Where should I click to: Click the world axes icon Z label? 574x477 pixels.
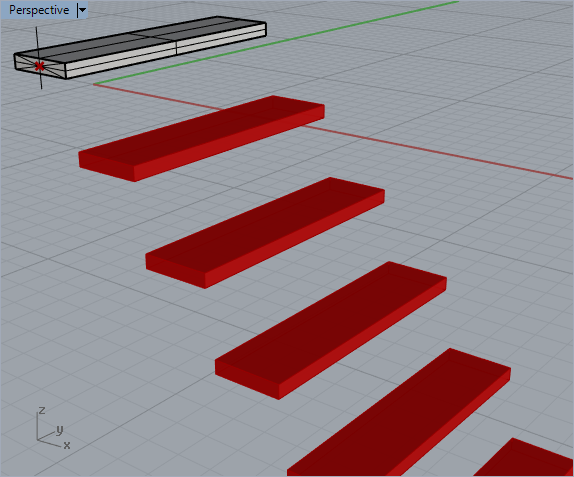pyautogui.click(x=42, y=410)
